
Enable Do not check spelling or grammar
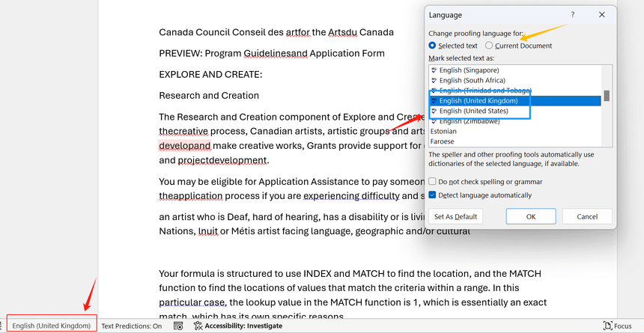433,182
